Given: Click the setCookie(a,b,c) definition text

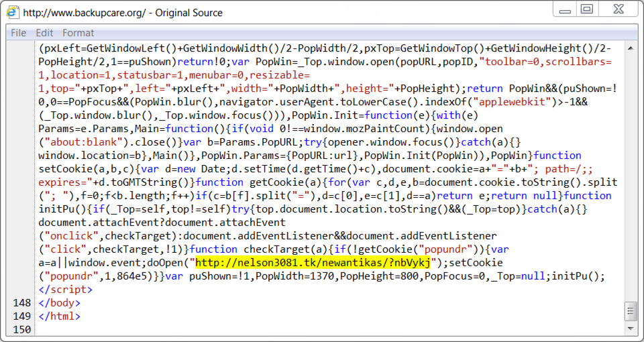Looking at the screenshot, I should click(x=87, y=169).
